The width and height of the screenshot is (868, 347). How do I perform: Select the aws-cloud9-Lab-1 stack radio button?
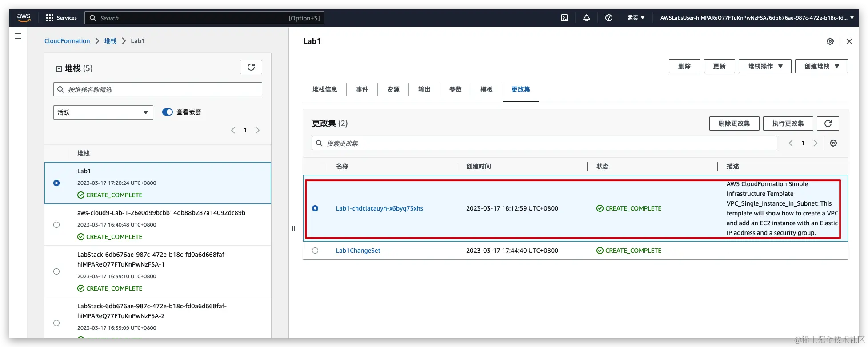pos(56,225)
